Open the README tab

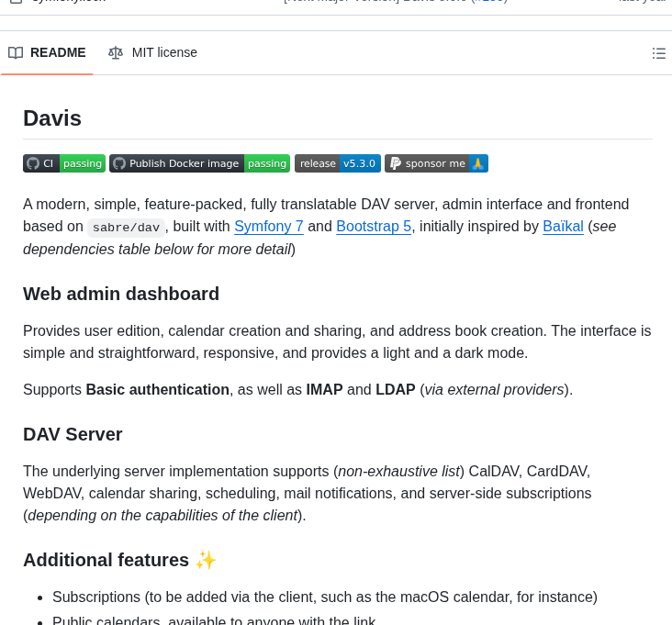47,52
